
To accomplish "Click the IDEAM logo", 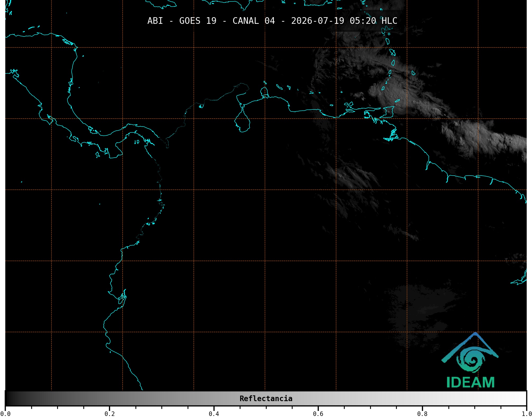I will coord(470,360).
